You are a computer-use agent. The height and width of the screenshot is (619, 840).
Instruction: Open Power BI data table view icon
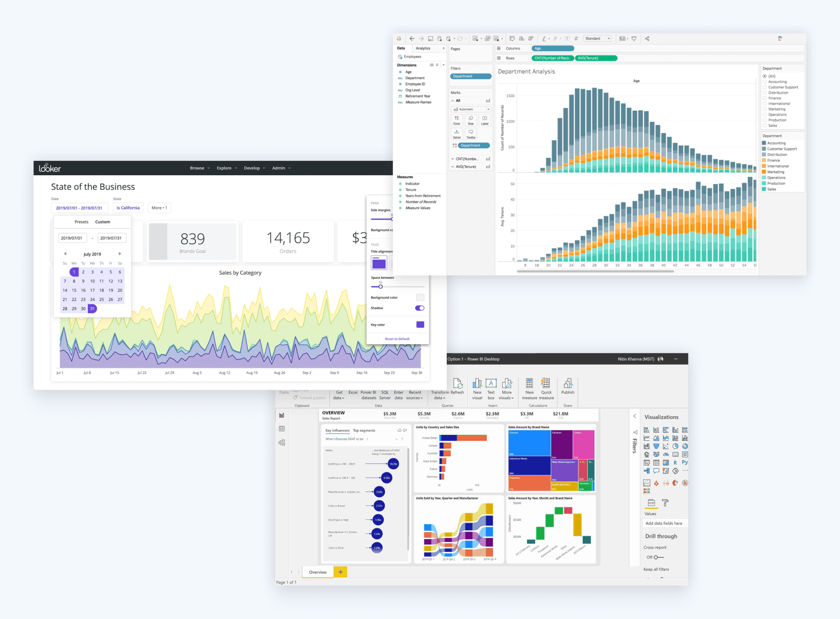tap(282, 429)
